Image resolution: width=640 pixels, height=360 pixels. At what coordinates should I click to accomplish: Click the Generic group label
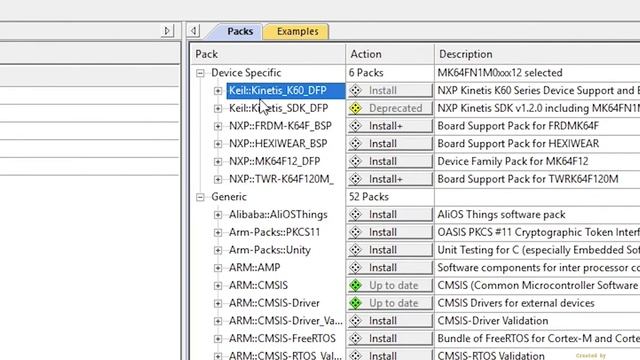tap(229, 197)
